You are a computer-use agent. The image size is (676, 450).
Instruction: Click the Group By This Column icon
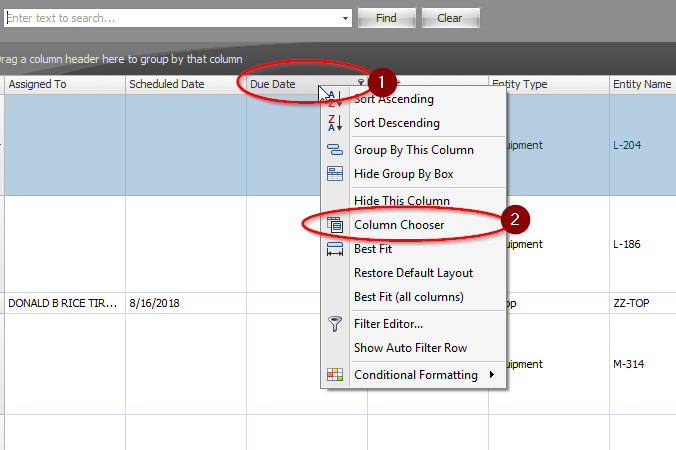pyautogui.click(x=335, y=150)
